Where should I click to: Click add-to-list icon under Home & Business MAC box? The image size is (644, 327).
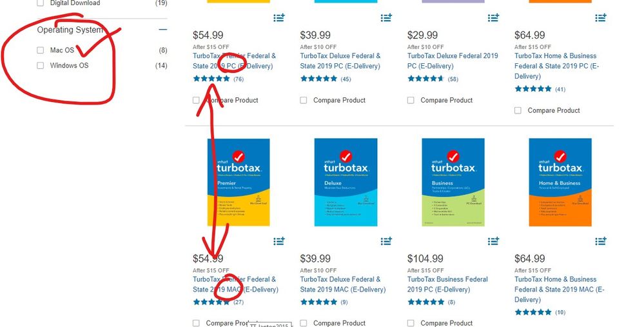(x=600, y=241)
